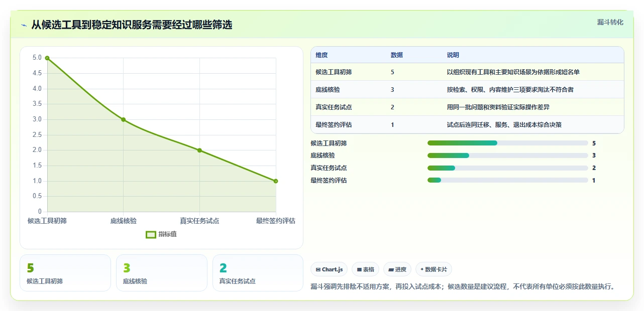Screen dimensions: 644x311
Task: Click the description starting 试点后连同迁移
Action: pos(504,125)
